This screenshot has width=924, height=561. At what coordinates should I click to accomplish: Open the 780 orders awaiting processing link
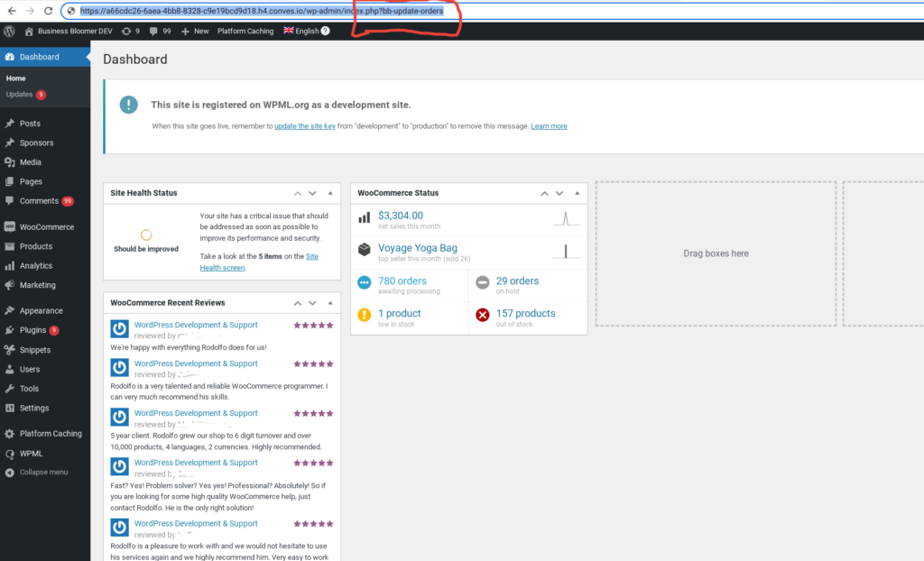click(x=402, y=281)
